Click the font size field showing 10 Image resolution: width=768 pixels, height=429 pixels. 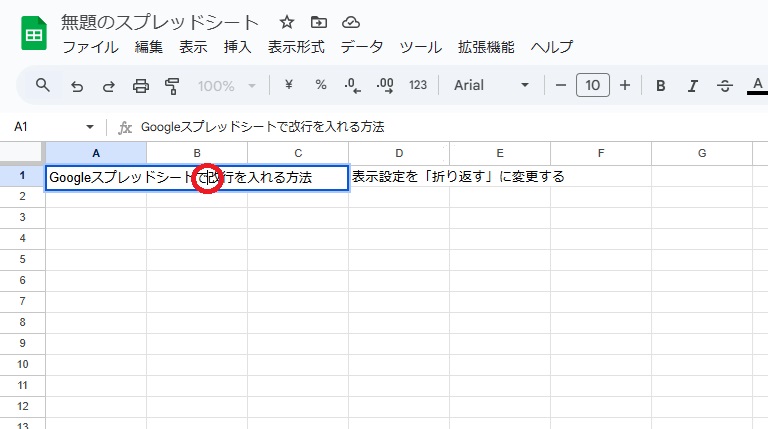point(593,85)
